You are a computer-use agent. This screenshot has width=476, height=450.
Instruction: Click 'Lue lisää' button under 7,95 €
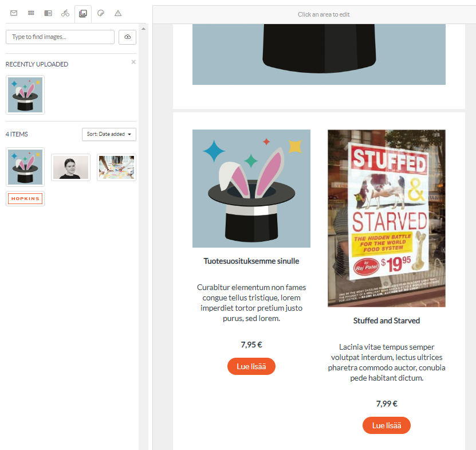coord(251,366)
